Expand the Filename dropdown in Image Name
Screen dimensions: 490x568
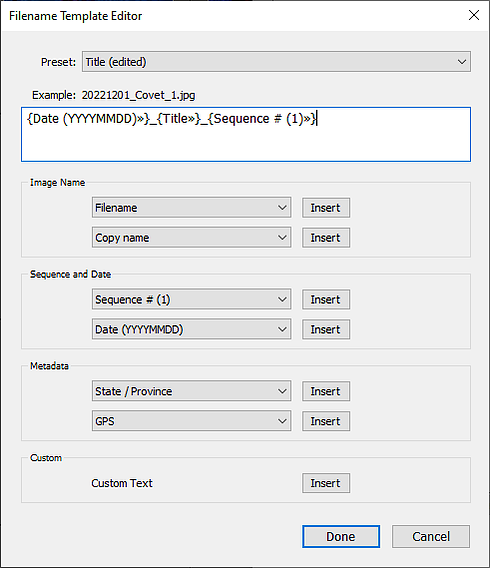[192, 208]
